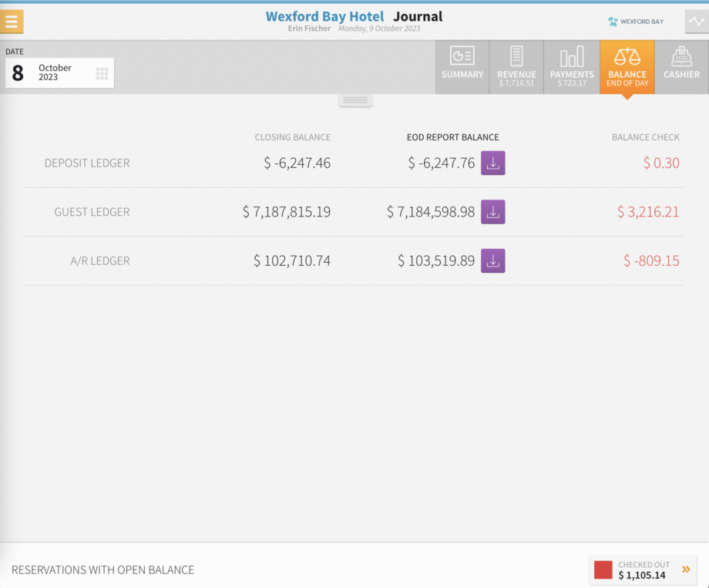Click A/R Ledger EOD balance $103,519.89
Screen dimensions: 709x588
coord(436,260)
